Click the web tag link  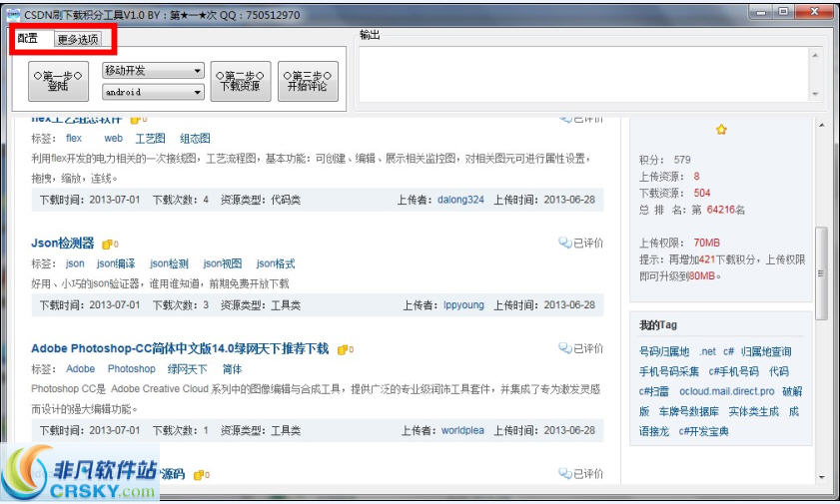tap(113, 139)
